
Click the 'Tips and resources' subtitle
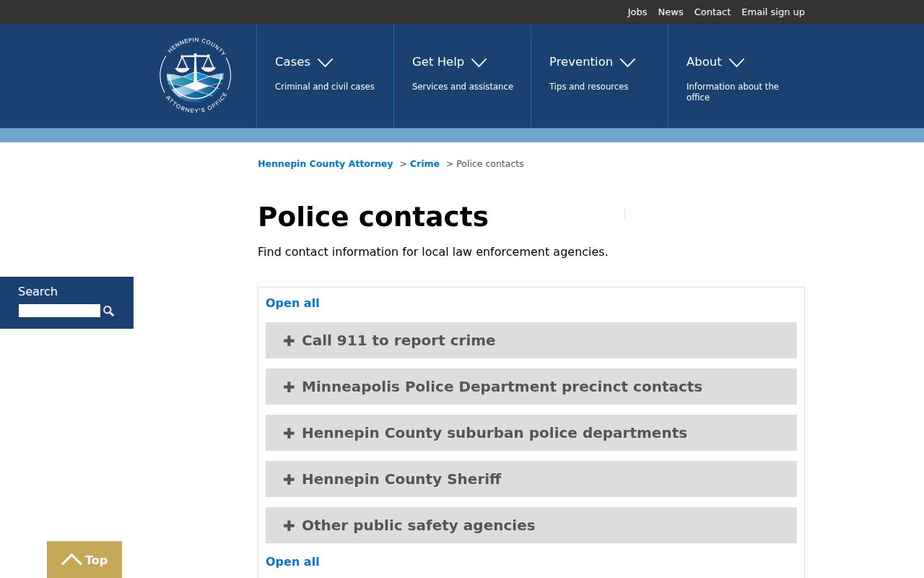click(589, 87)
